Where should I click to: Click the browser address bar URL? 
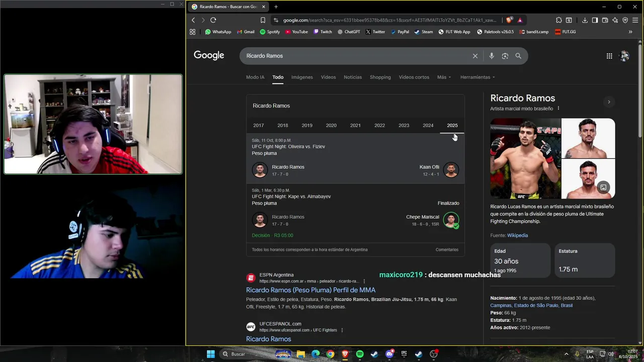click(390, 20)
